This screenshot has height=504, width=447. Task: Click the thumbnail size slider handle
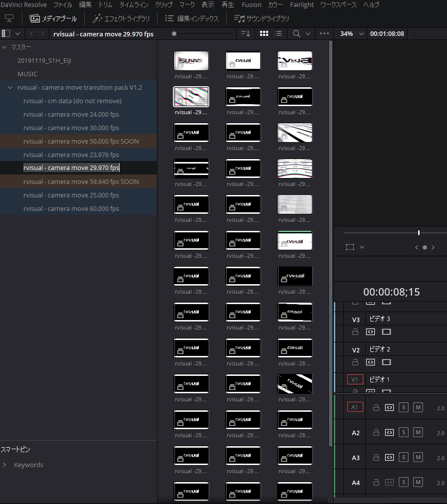click(174, 33)
